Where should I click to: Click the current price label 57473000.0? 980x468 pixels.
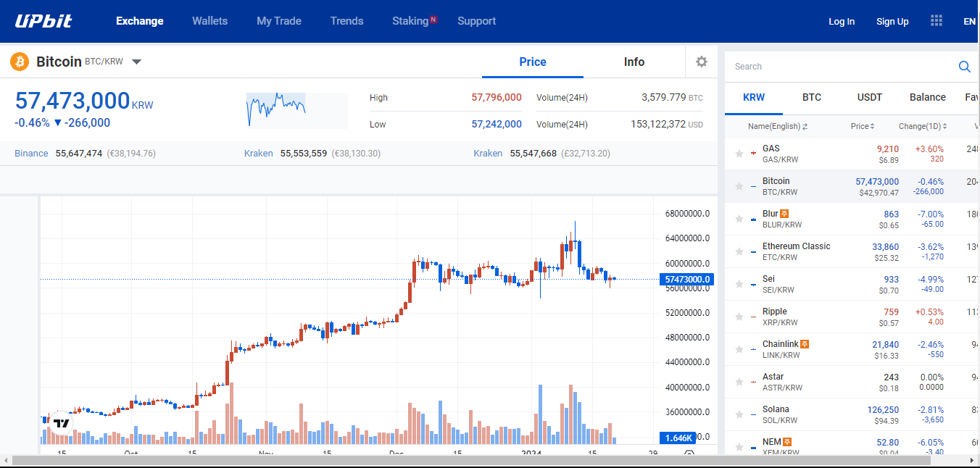(687, 279)
